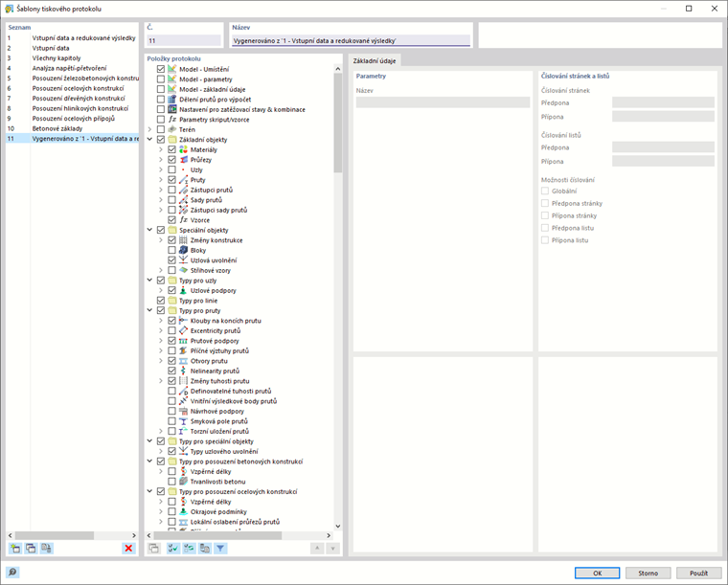
Task: Toggle the Globální numbering checkbox
Action: [545, 191]
